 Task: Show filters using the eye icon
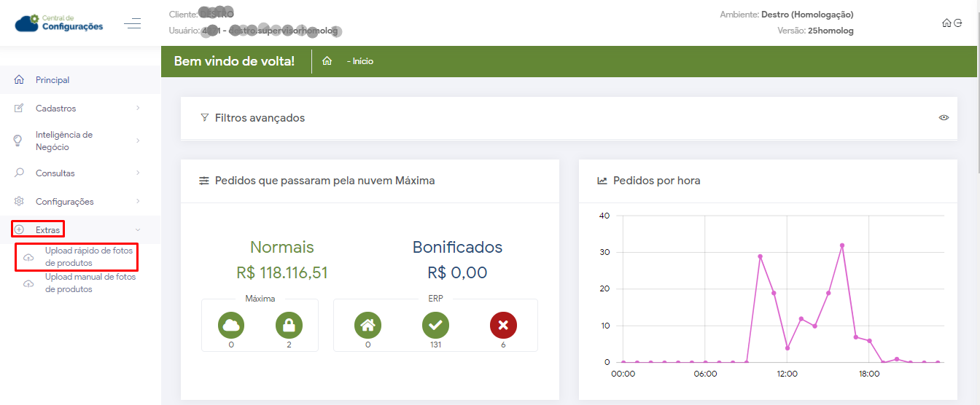pos(944,117)
